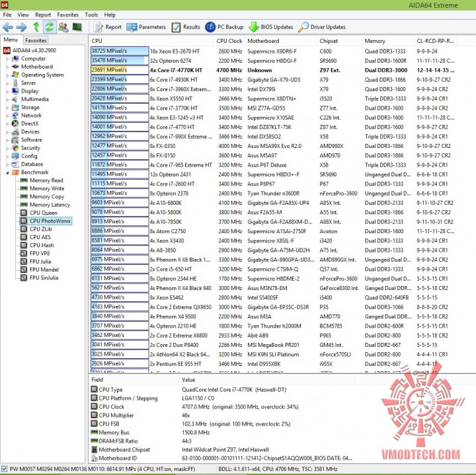Select the Software tree item
Image resolution: width=476 pixels, height=475 pixels.
point(32,140)
